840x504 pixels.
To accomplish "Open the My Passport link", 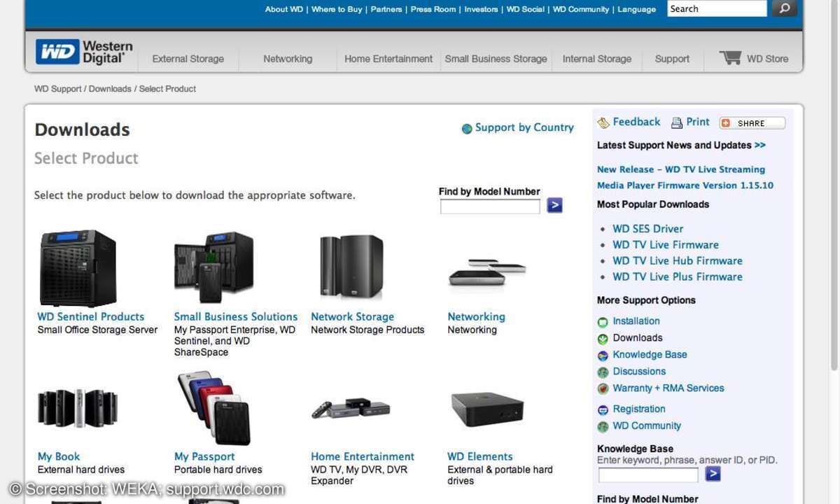I will pyautogui.click(x=204, y=456).
